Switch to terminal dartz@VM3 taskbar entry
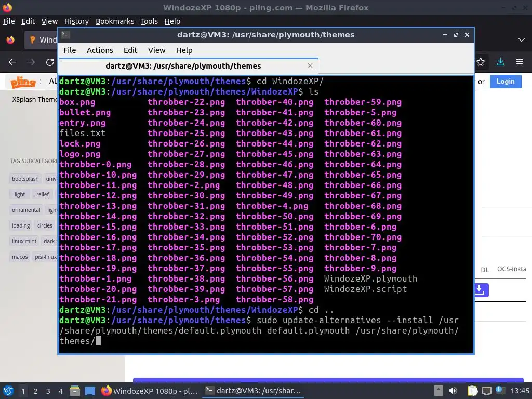 coord(253,391)
